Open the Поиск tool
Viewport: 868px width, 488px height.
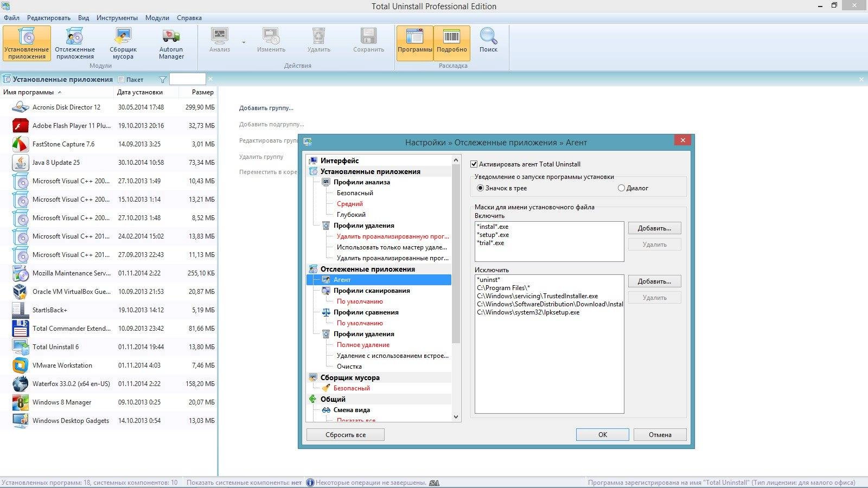tap(488, 41)
